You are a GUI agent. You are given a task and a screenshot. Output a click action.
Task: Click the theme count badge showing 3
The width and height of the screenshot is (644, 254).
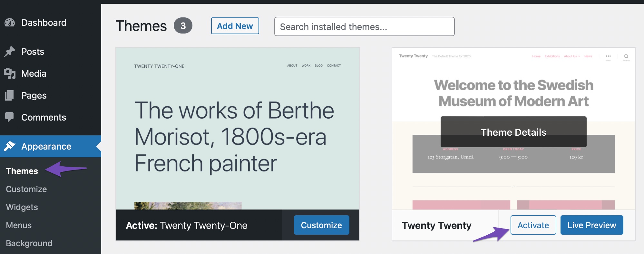click(x=183, y=26)
